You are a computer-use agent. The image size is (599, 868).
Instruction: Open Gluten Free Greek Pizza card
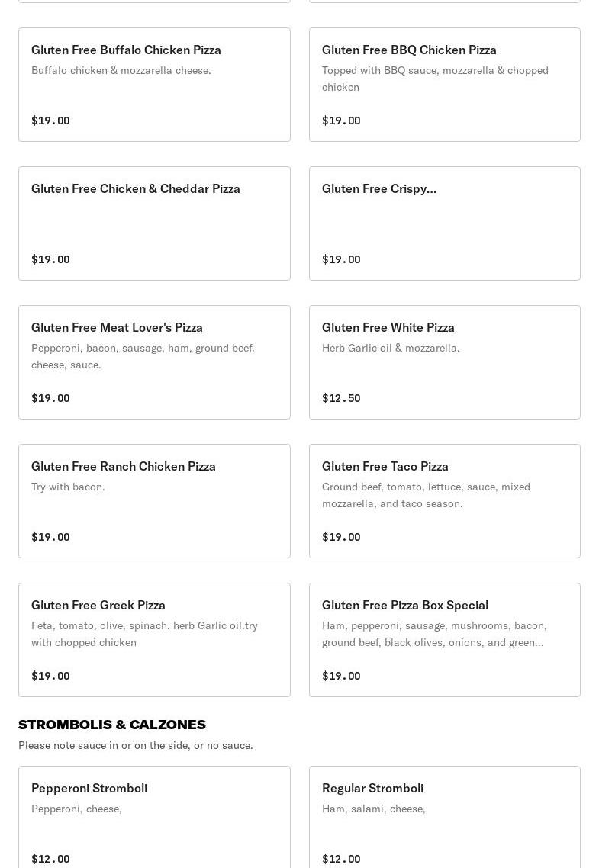click(x=154, y=640)
